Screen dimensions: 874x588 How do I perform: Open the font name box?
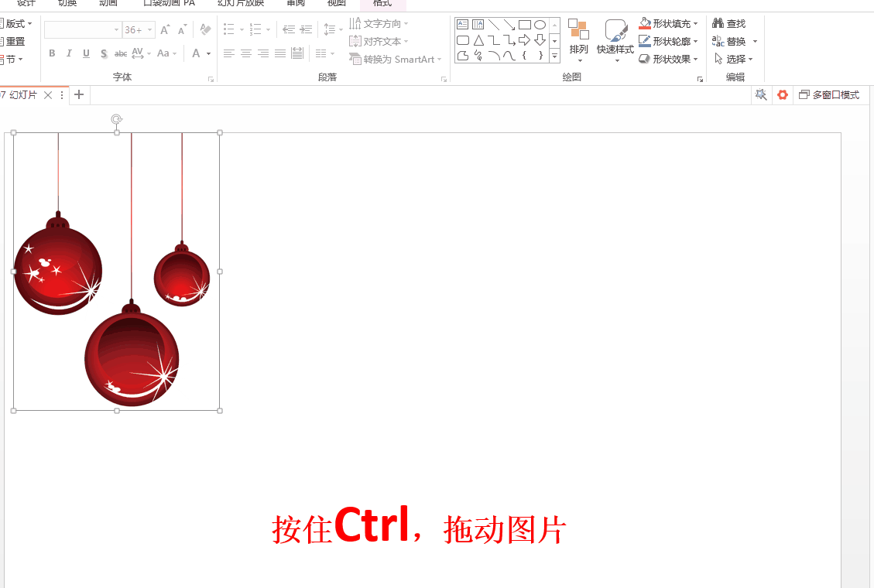83,29
